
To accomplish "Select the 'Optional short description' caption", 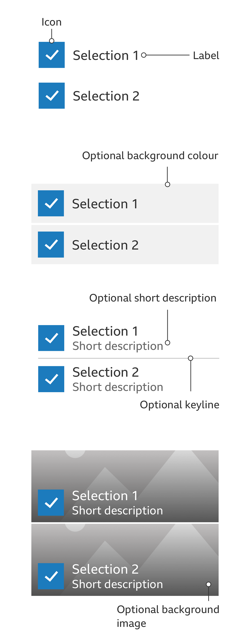I will coord(153,298).
